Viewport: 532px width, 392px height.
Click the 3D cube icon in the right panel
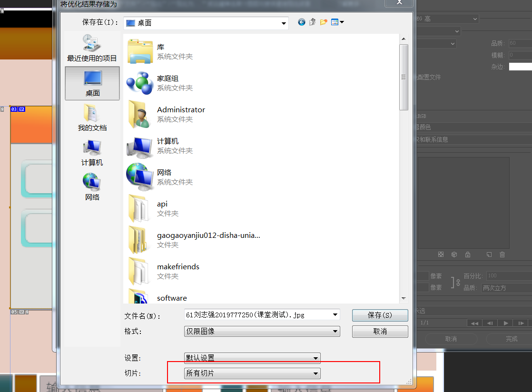pyautogui.click(x=454, y=255)
